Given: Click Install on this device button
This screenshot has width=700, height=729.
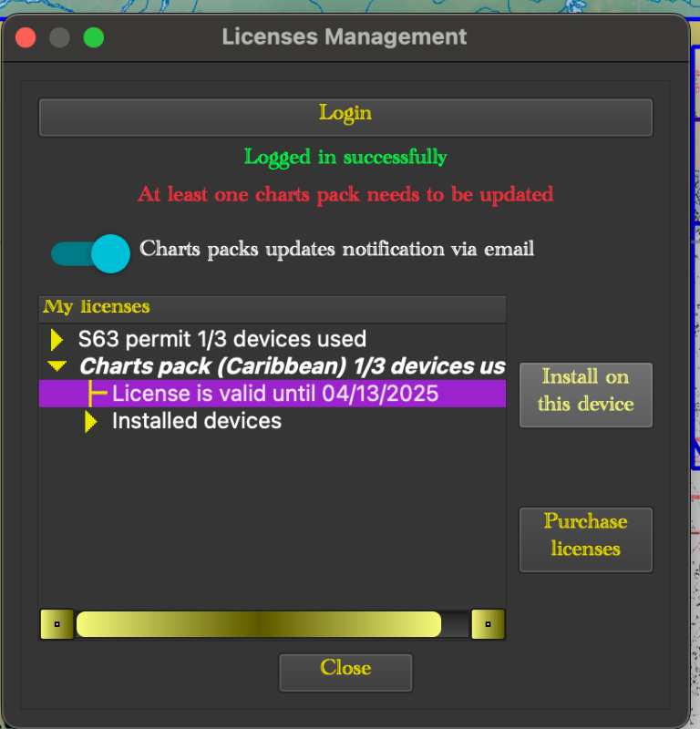Looking at the screenshot, I should pos(585,395).
